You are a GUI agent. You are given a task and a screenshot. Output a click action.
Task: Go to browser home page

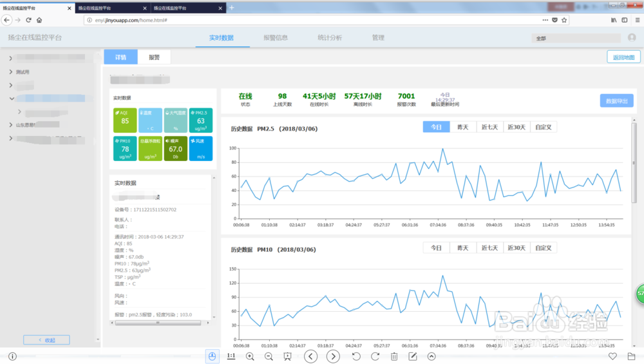tap(39, 20)
